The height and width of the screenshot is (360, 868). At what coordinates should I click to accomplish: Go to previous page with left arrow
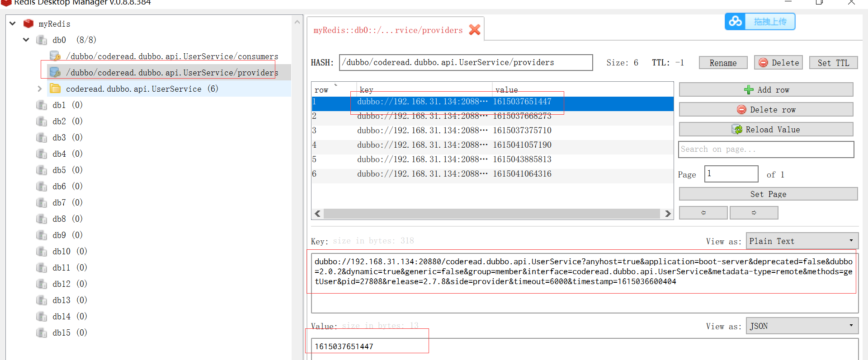pos(703,213)
